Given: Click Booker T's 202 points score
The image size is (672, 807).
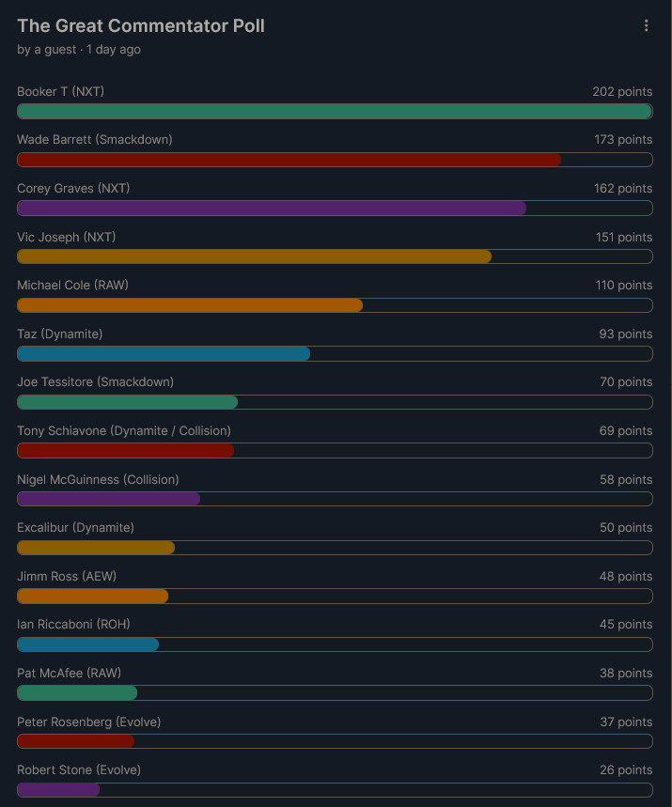Looking at the screenshot, I should (622, 92).
